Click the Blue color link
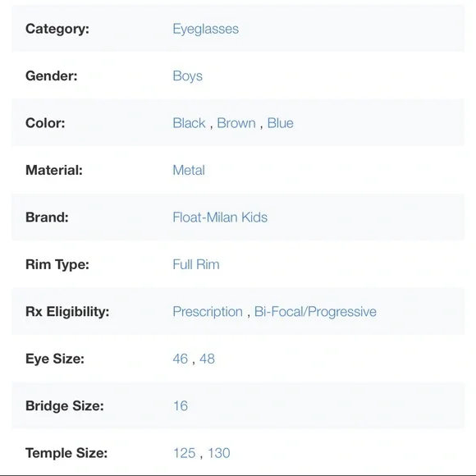Viewport: 476px width, 476px height. click(x=280, y=123)
